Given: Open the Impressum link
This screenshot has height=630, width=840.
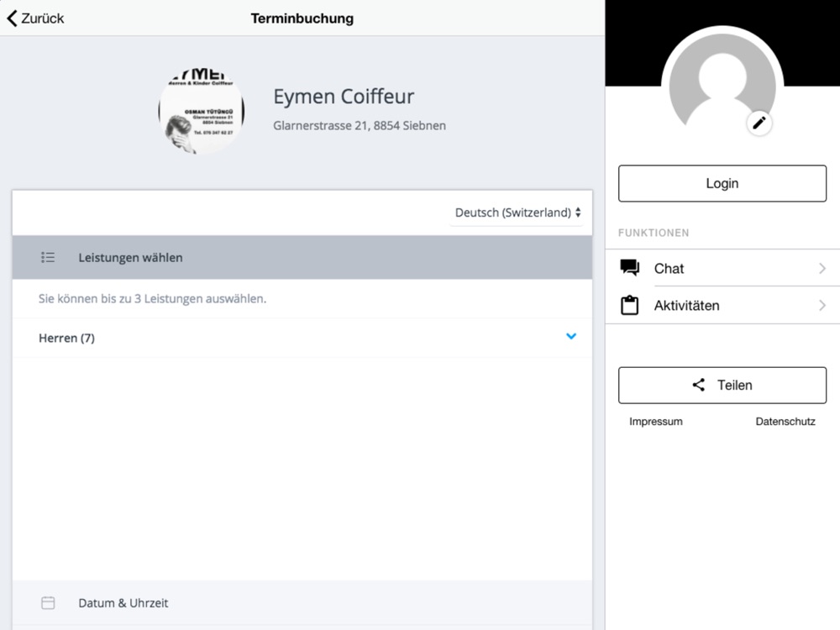Looking at the screenshot, I should pyautogui.click(x=656, y=422).
